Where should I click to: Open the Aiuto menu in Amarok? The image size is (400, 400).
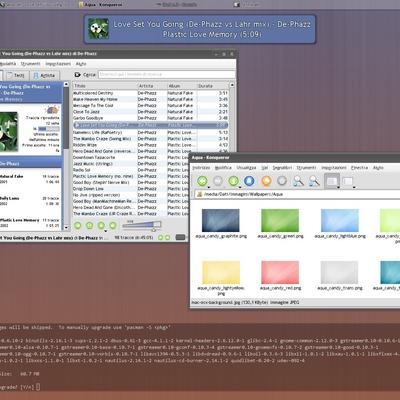coord(81,64)
